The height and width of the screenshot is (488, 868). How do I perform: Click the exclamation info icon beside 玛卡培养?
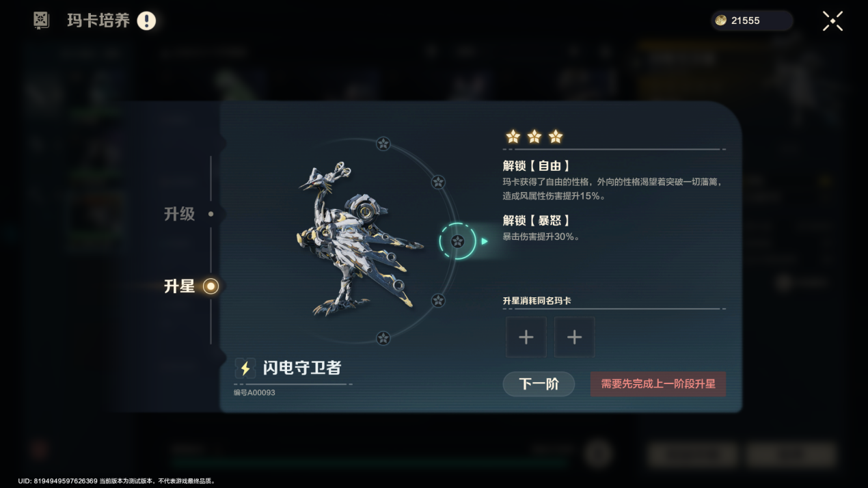click(146, 21)
